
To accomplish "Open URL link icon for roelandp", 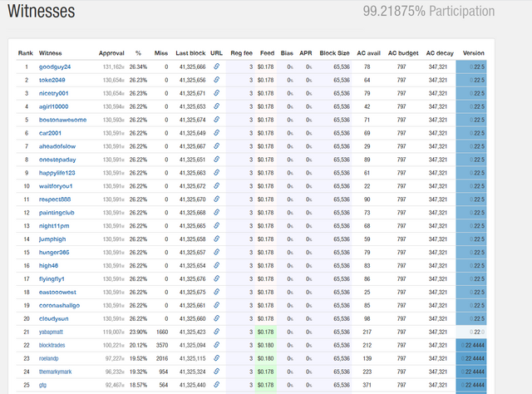I will [216, 357].
